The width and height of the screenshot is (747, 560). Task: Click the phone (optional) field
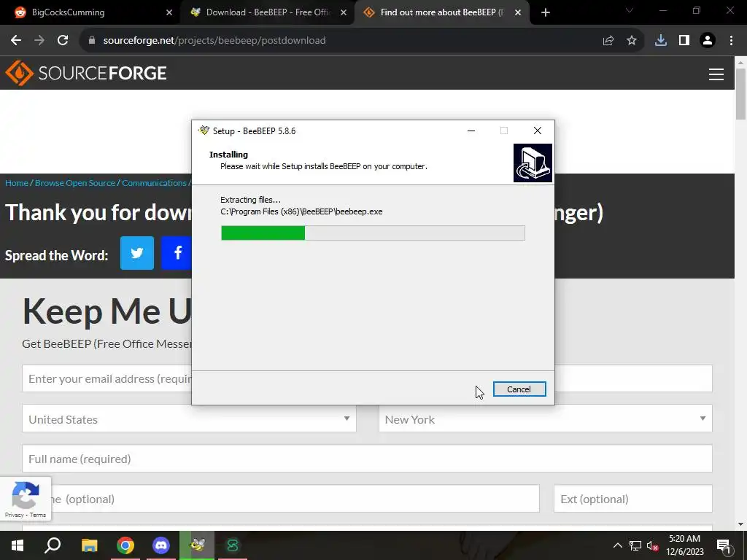click(295, 499)
